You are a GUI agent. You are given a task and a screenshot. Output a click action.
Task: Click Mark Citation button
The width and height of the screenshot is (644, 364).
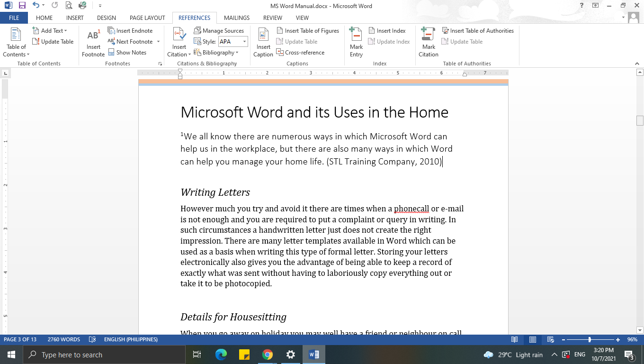(429, 42)
